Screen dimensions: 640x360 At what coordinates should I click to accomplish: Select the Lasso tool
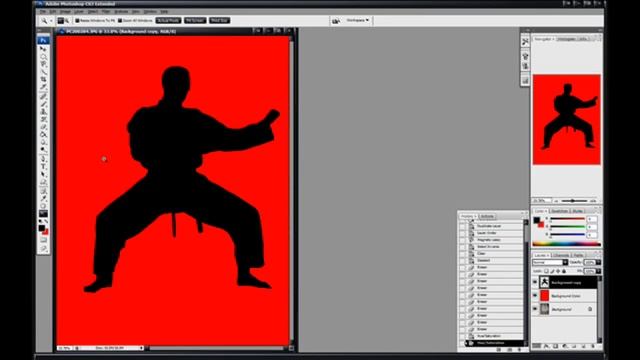pyautogui.click(x=43, y=64)
